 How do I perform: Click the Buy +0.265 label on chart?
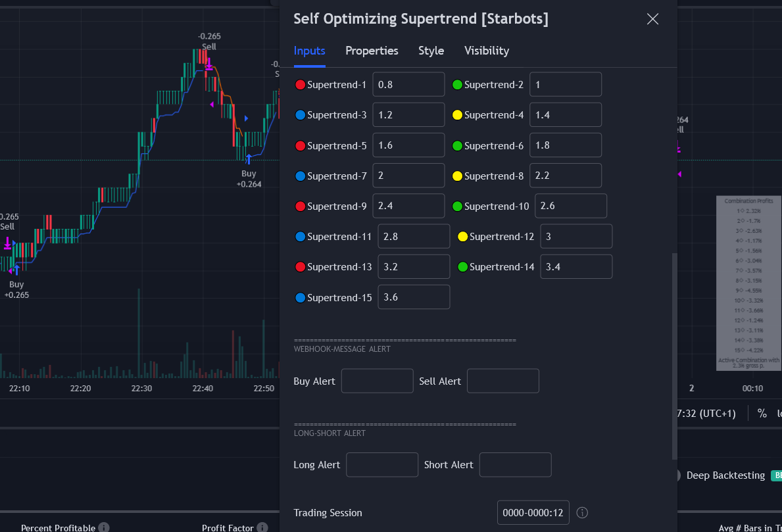coord(16,290)
